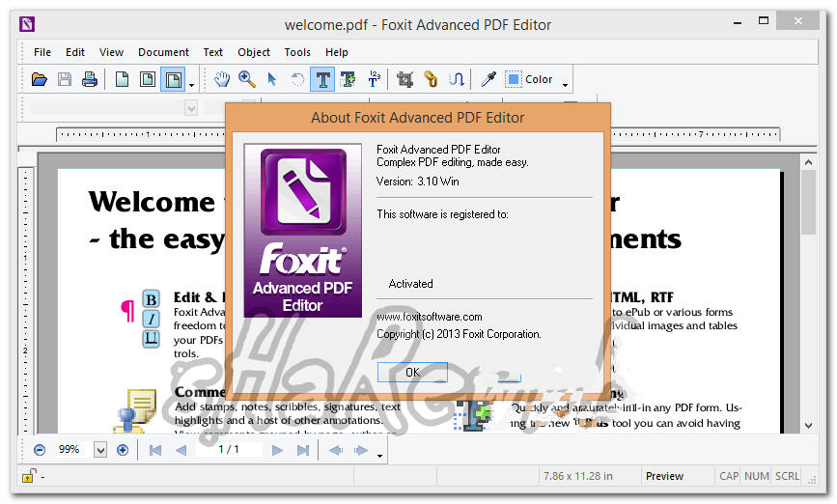837x504 pixels.
Task: Click the vertical scrollbar thumb
Action: point(808,203)
